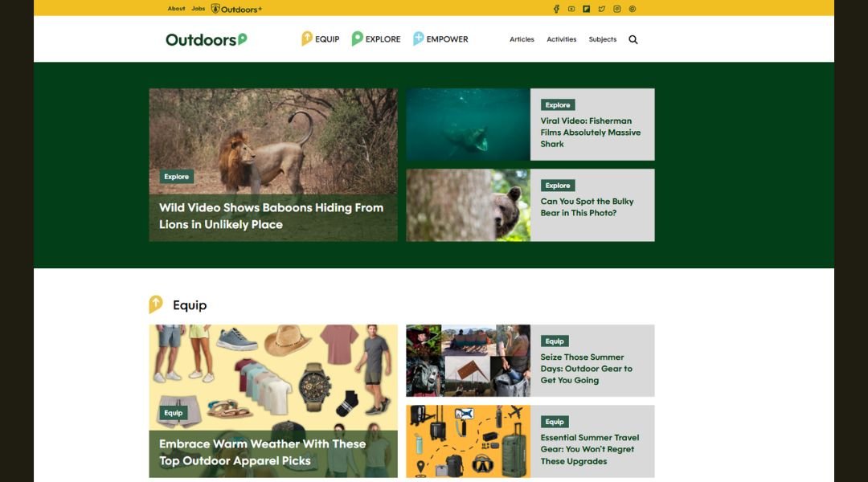Click the search magnifier icon

coord(633,39)
